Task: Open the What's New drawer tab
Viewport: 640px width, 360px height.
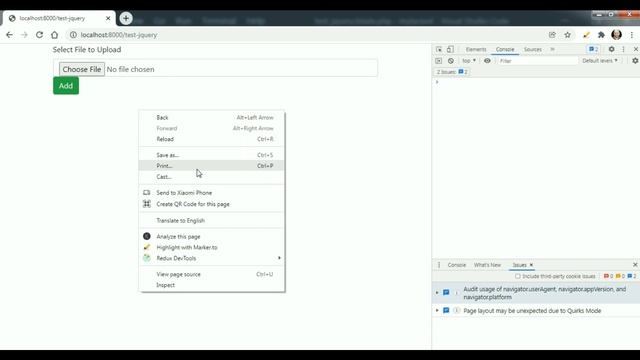Action: tap(487, 265)
